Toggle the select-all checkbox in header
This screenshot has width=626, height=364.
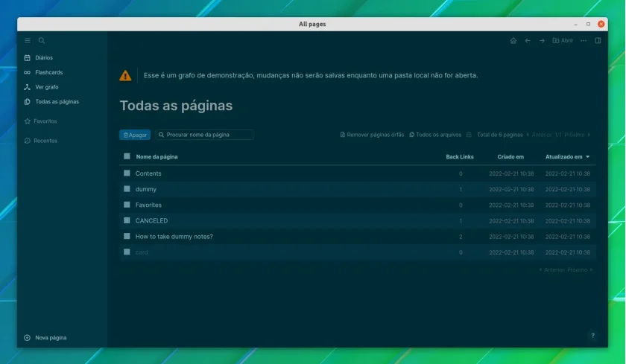tap(127, 156)
